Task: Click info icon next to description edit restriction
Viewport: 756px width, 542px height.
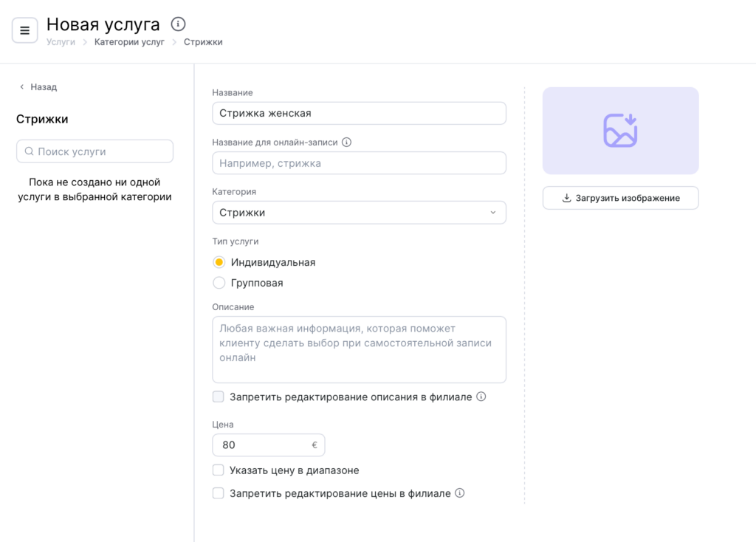Action: [x=481, y=397]
